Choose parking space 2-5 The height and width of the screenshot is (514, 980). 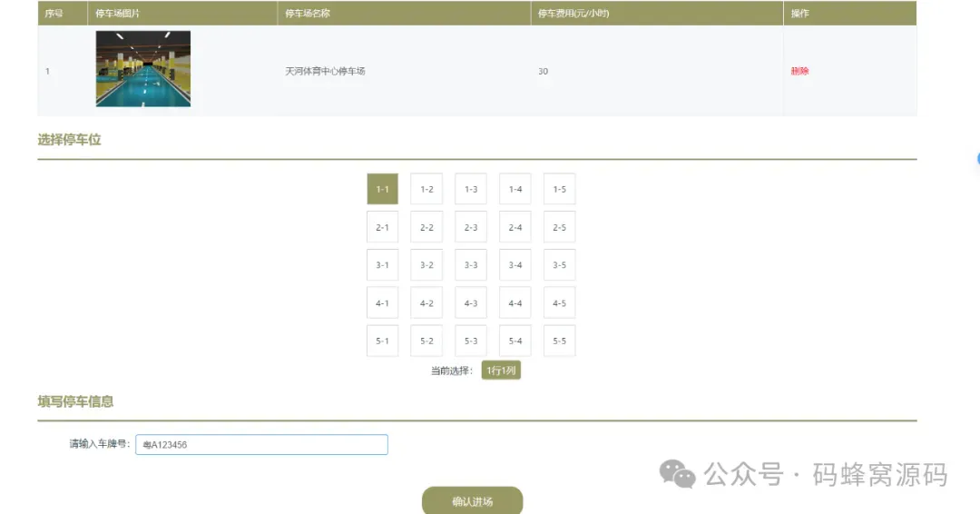[x=559, y=227]
